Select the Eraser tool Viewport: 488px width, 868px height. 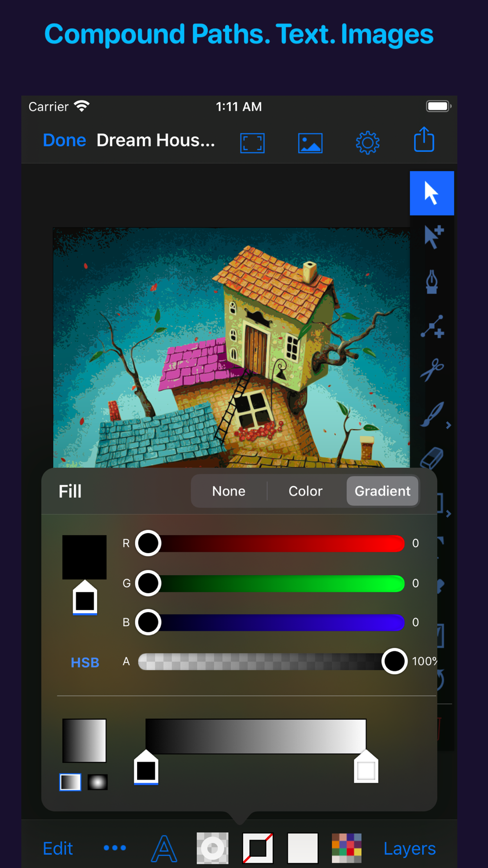click(431, 457)
